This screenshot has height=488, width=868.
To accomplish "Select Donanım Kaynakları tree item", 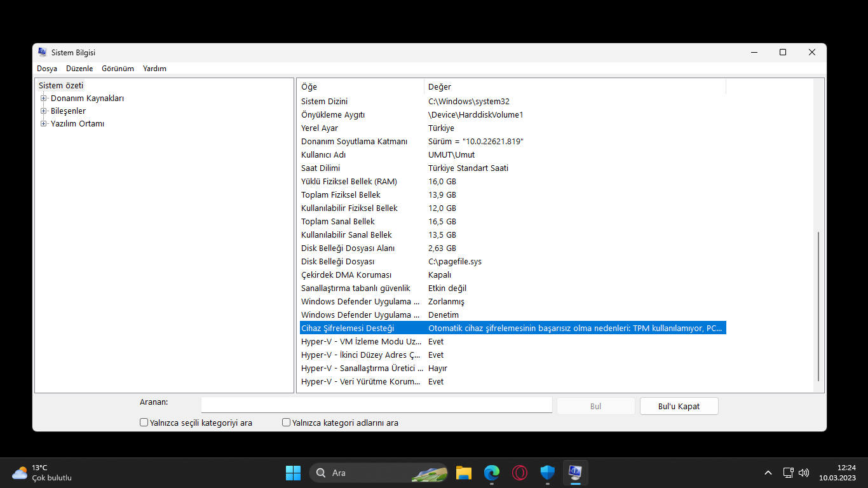I will 87,98.
